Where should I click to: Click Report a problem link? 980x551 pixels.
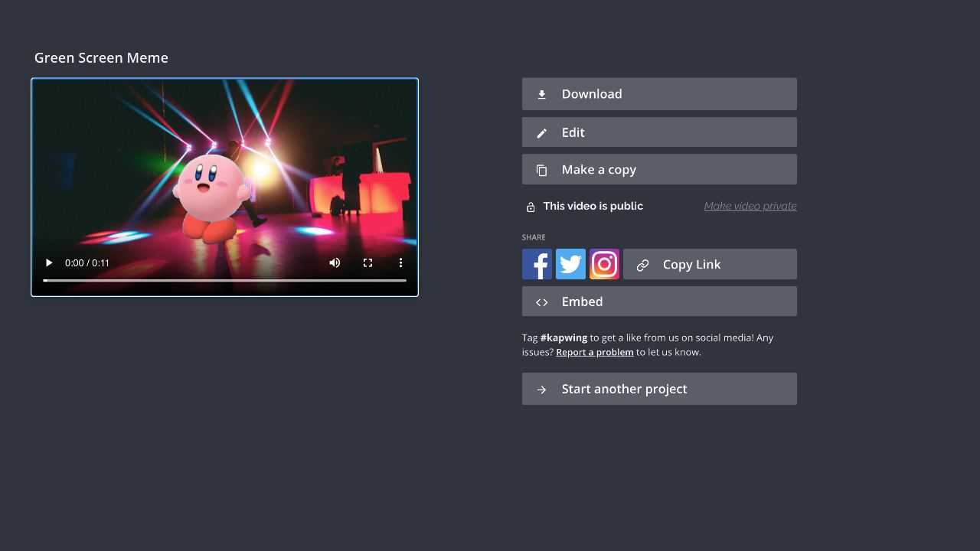click(x=594, y=352)
